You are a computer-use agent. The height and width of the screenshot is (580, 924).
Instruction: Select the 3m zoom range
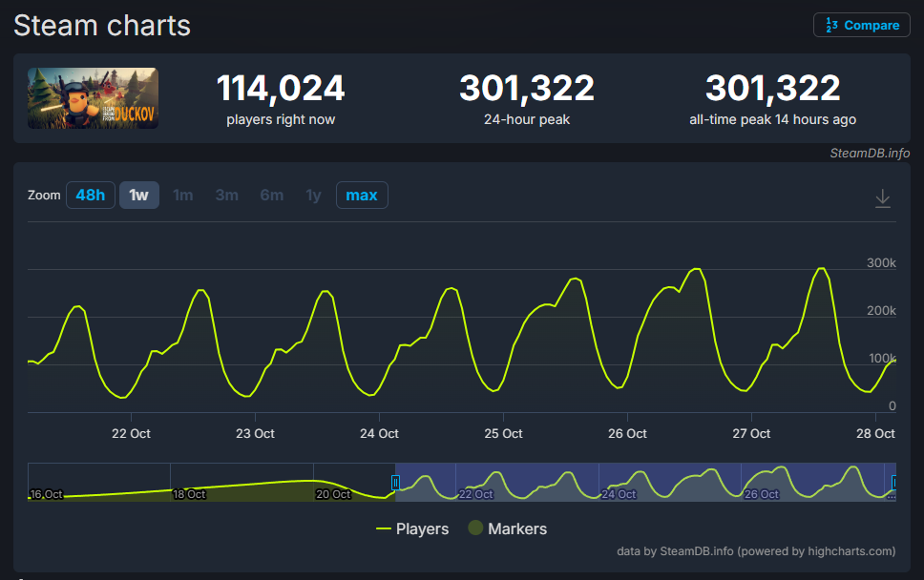coord(226,195)
